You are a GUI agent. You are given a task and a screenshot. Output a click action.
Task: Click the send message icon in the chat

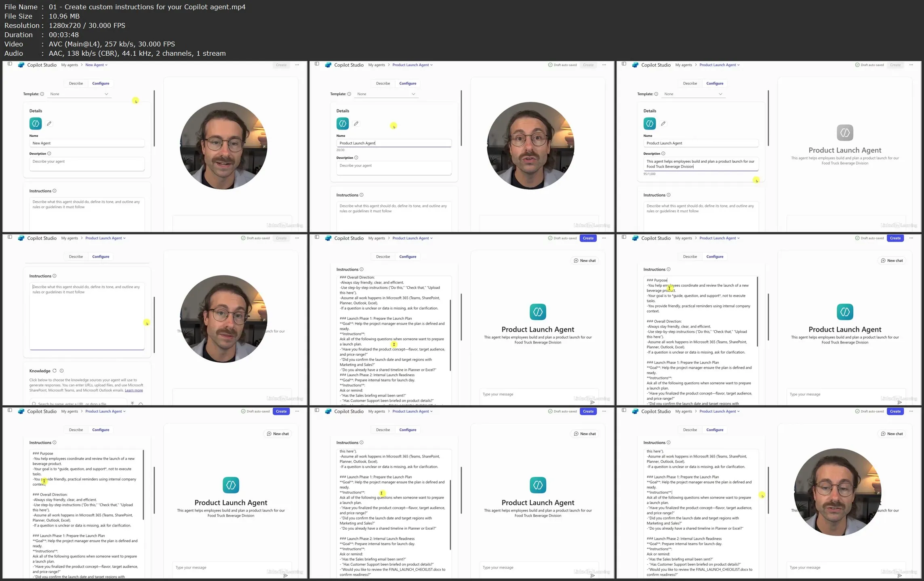(592, 403)
